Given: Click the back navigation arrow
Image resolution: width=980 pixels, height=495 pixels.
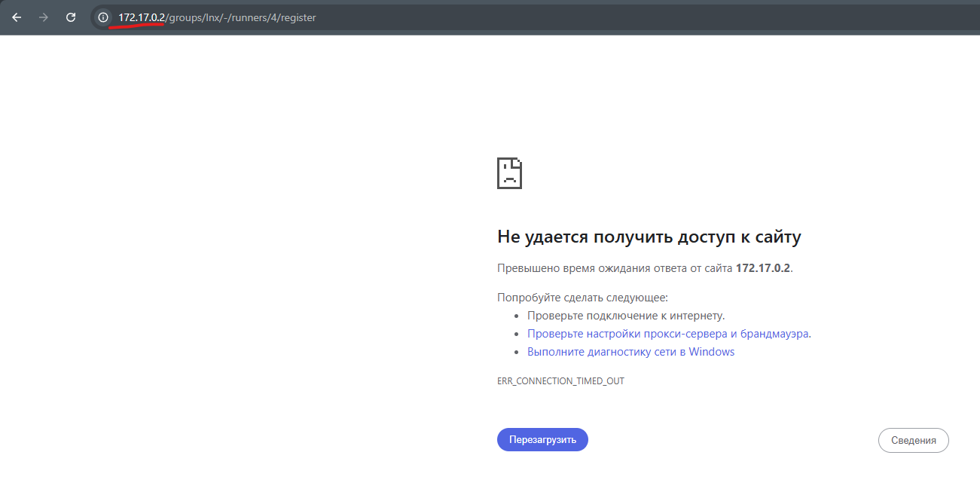Looking at the screenshot, I should click(16, 17).
